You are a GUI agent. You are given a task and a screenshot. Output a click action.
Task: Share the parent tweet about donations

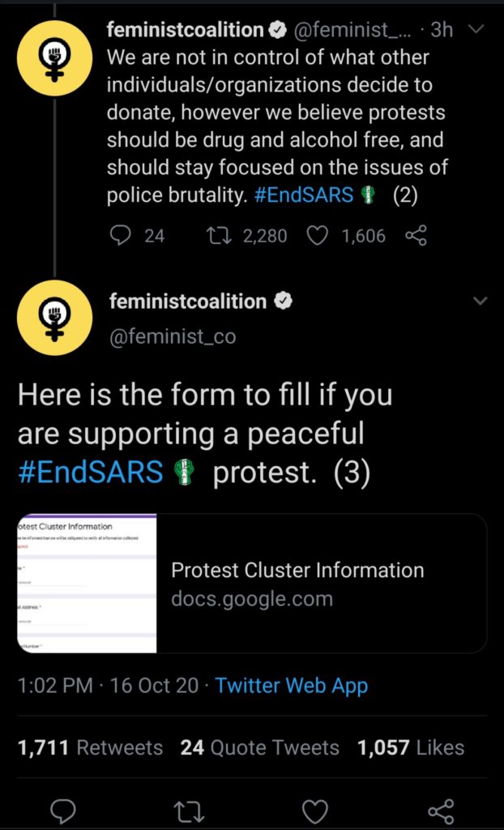click(x=415, y=236)
